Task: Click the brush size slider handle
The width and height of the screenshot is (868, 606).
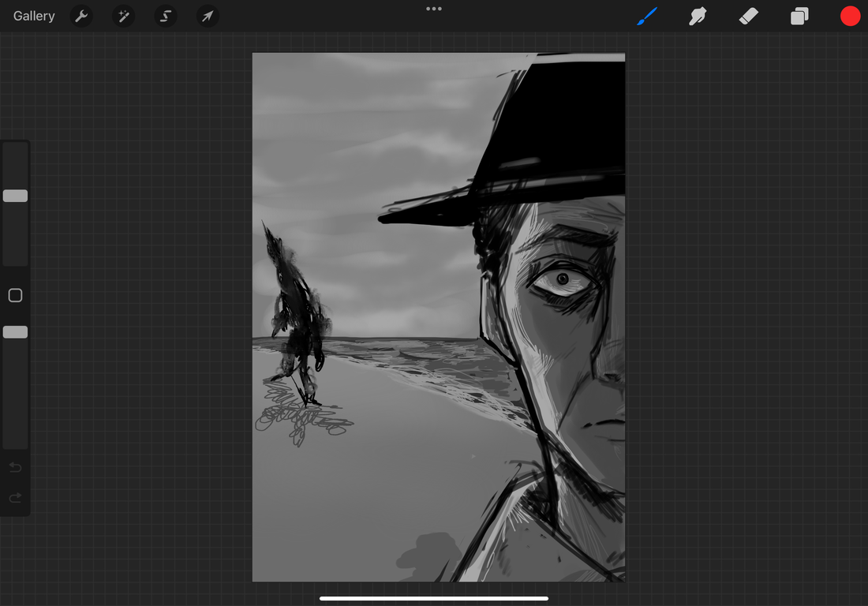Action: click(15, 196)
